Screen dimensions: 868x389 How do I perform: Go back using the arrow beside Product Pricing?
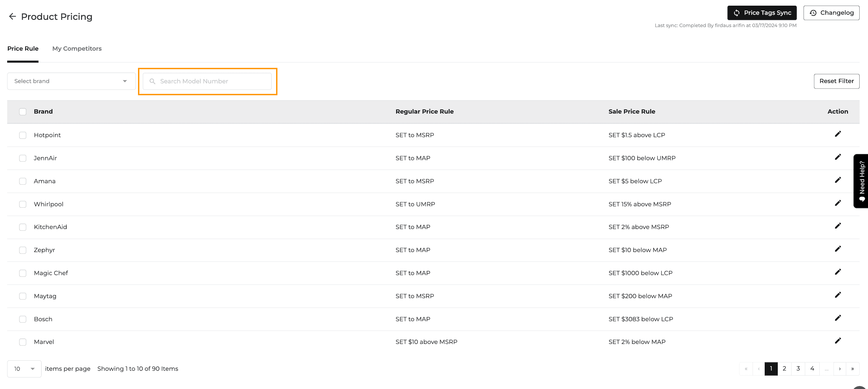13,16
